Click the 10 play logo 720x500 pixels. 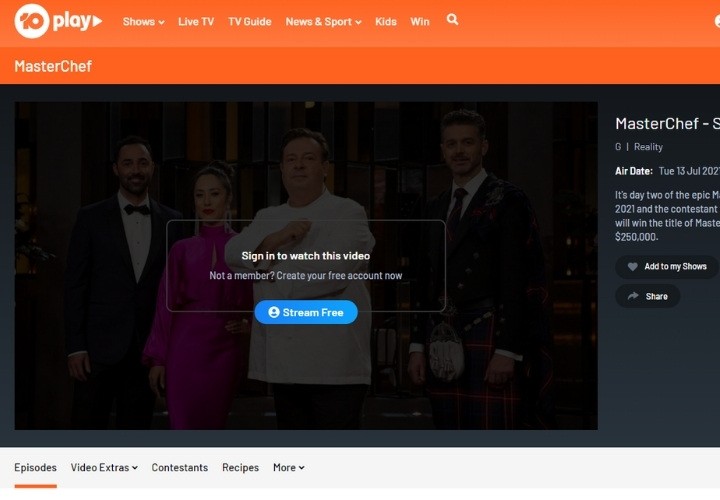click(x=58, y=21)
